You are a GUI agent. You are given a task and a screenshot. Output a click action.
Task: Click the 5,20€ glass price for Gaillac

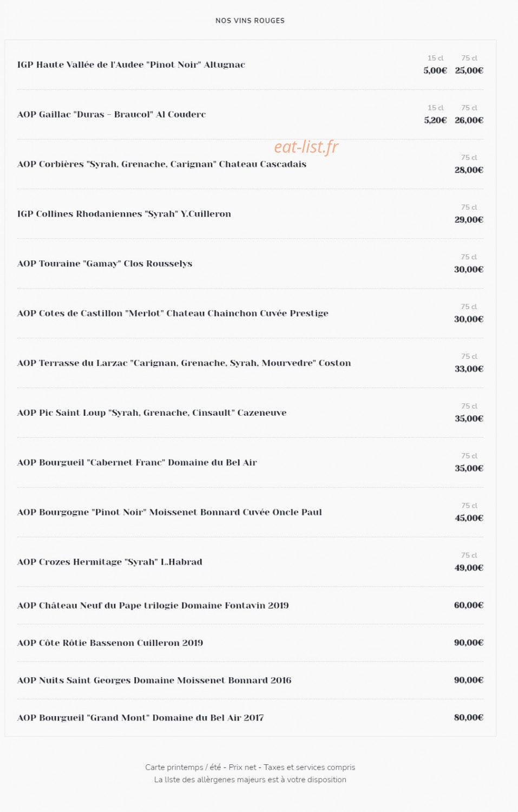coord(435,120)
